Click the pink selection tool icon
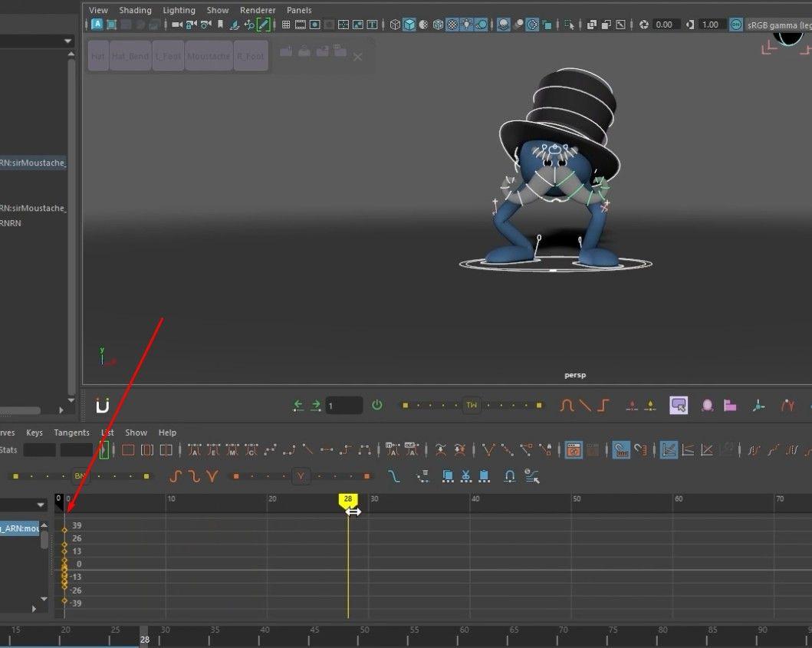 coord(679,405)
